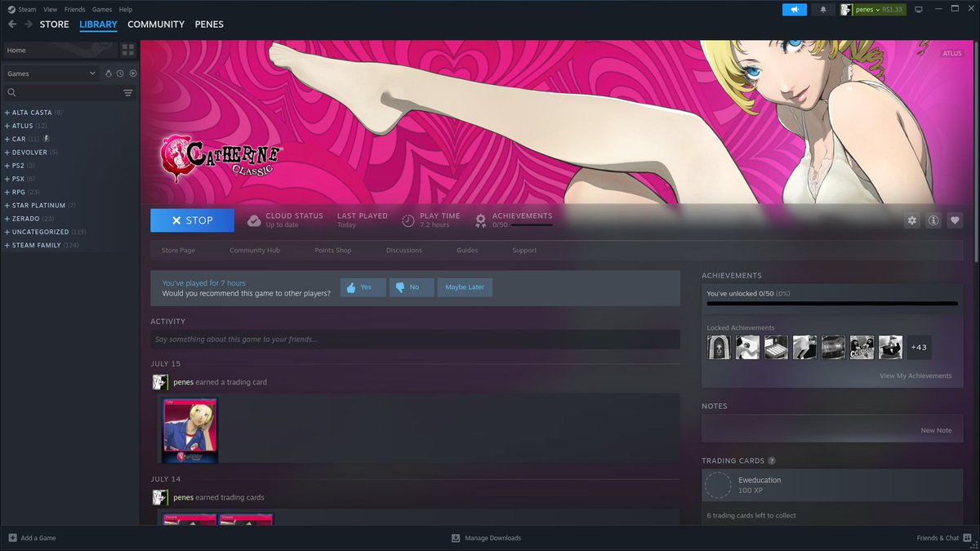Open the Friends menu
The height and width of the screenshot is (551, 980).
(74, 9)
